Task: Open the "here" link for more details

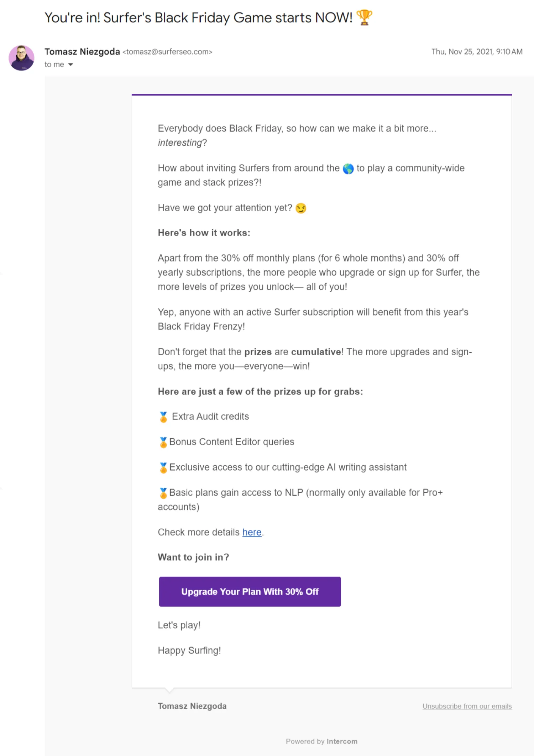Action: coord(252,532)
